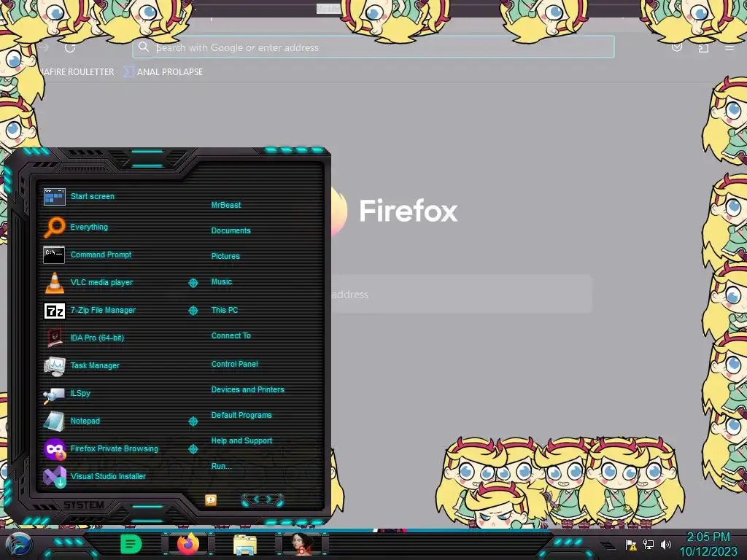This screenshot has width=747, height=560.
Task: Launch Everything search icon
Action: [x=54, y=227]
